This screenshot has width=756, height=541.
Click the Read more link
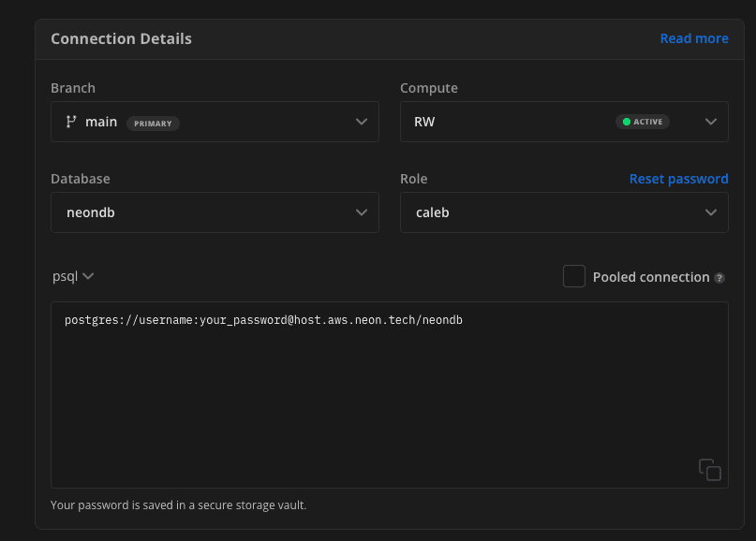694,38
